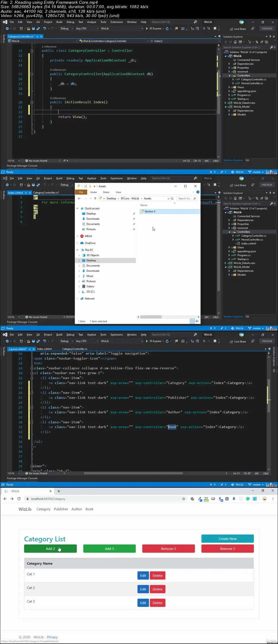Click the Add 2 button on Category page

pyautogui.click(x=50, y=549)
